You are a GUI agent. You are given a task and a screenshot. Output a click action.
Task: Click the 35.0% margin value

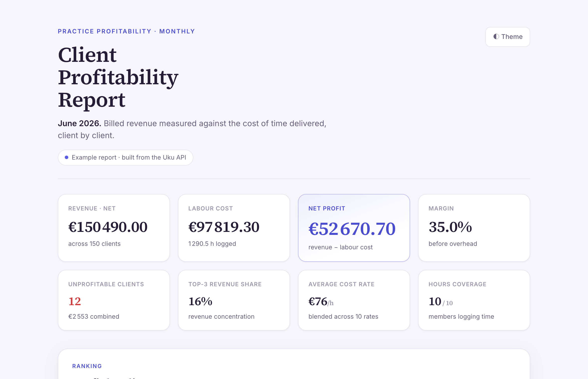[x=450, y=227]
